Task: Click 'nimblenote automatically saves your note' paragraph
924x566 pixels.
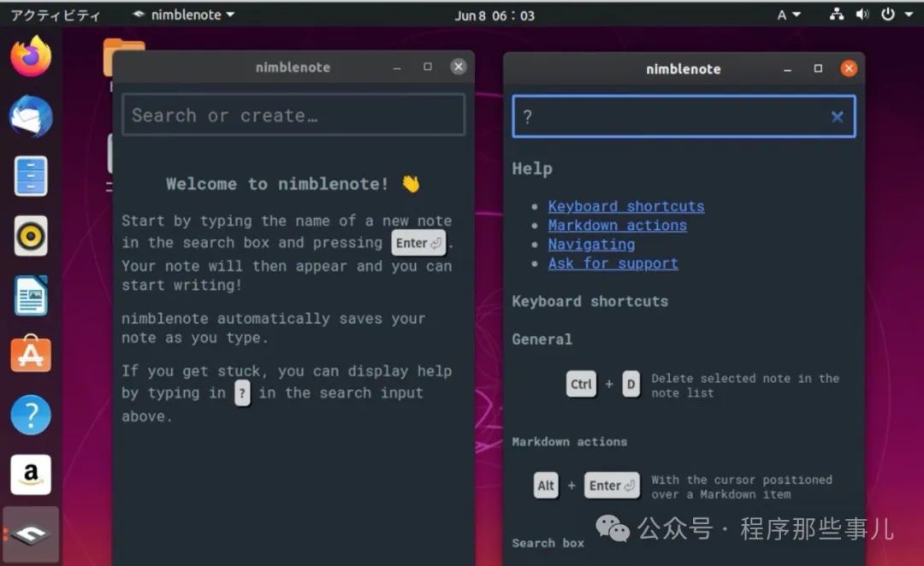Action: pyautogui.click(x=274, y=328)
